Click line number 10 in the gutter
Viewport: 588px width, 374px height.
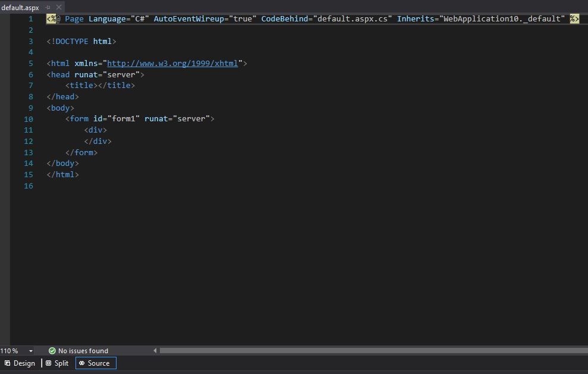29,119
